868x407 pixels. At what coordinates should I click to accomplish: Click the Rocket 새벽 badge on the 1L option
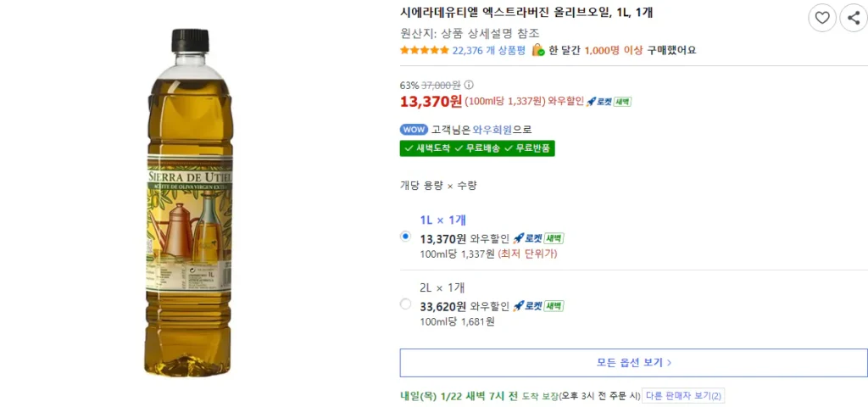click(x=538, y=238)
